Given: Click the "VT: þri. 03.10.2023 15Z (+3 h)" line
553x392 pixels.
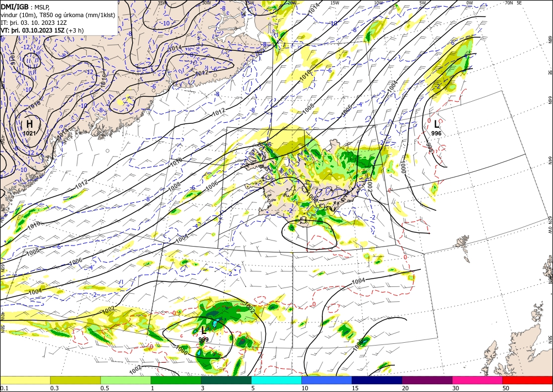Looking at the screenshot, I should (x=43, y=30).
